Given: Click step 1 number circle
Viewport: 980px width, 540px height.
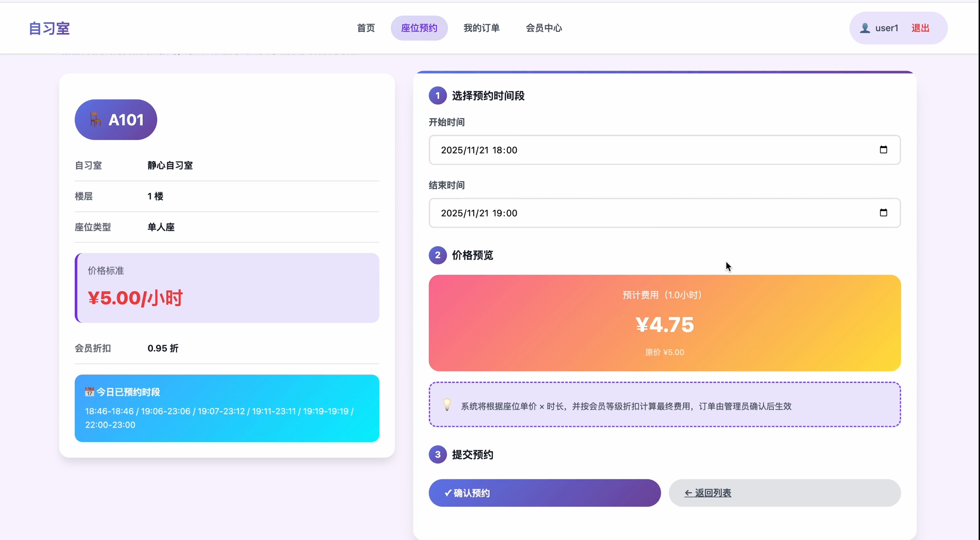Looking at the screenshot, I should point(437,96).
